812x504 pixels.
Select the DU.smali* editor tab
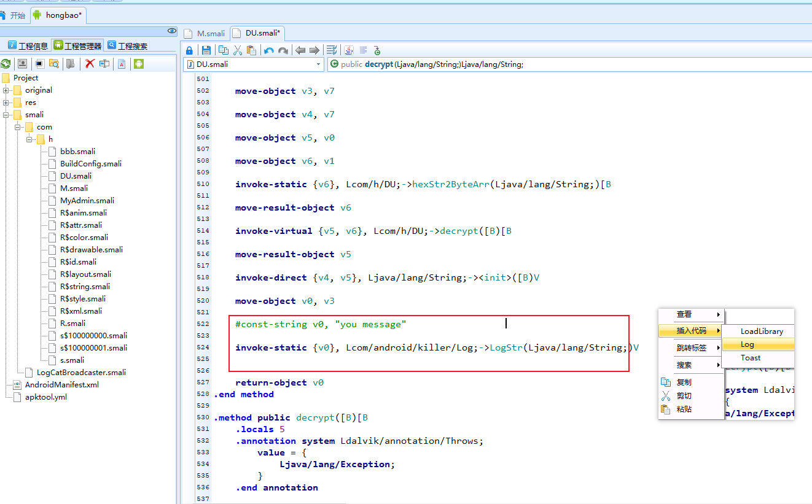tap(256, 33)
